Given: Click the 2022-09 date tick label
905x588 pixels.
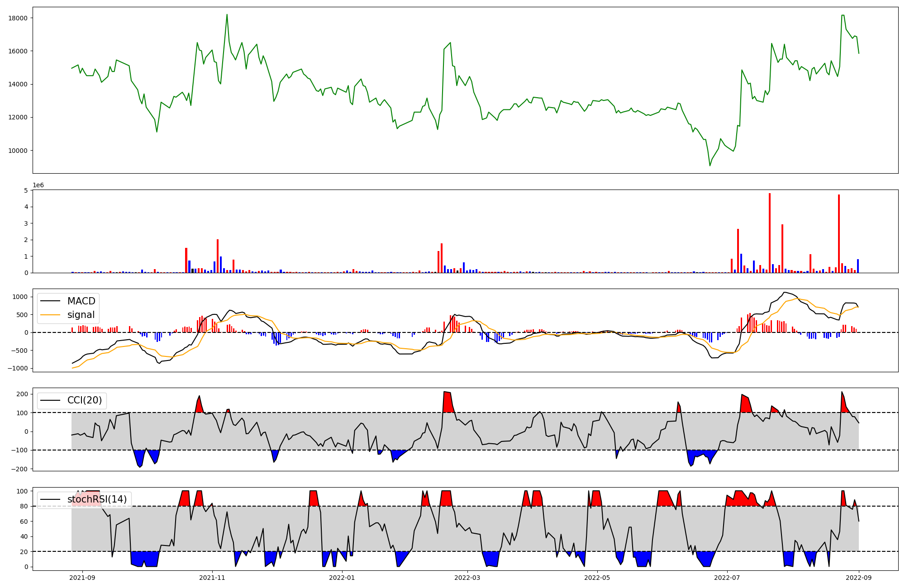Looking at the screenshot, I should tap(858, 578).
